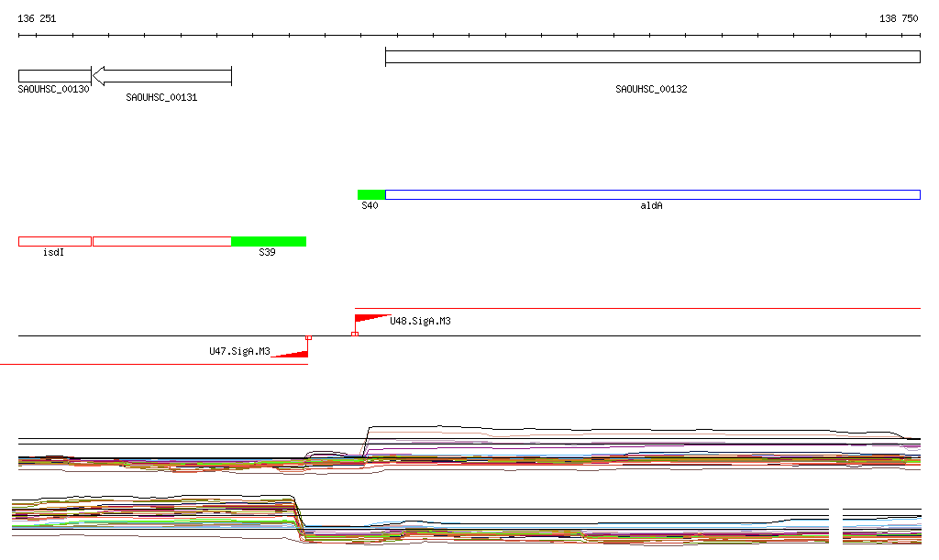Select the SAOUHSC_00131 gene arrow
Image resolution: width=939 pixels, height=560 pixels.
[x=161, y=76]
